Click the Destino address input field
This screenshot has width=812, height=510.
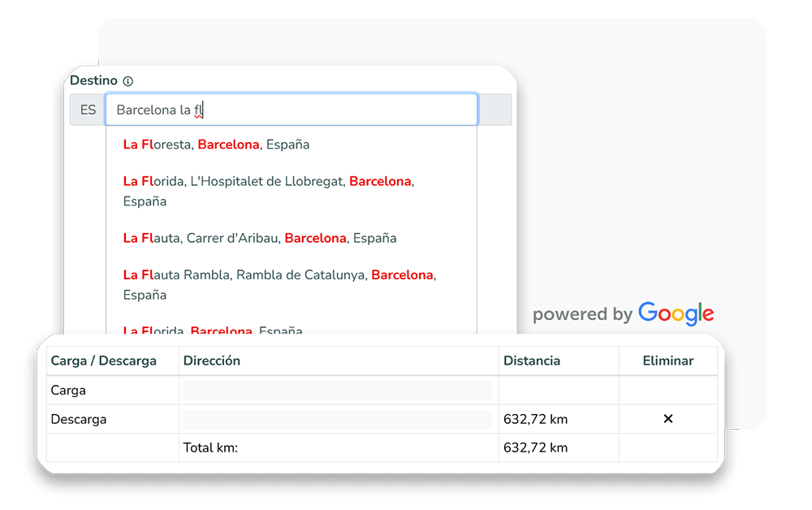(292, 110)
